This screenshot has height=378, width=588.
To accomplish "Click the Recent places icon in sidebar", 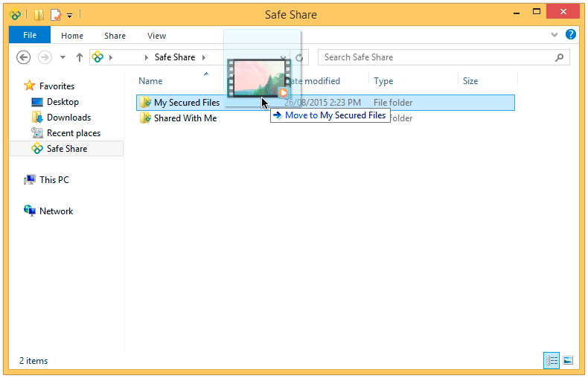I will tap(37, 132).
